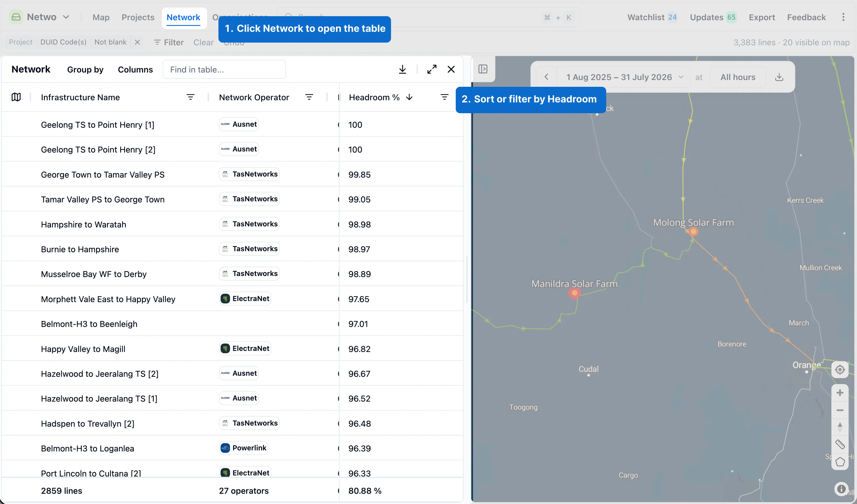Zoom in on the map
This screenshot has width=857, height=504.
coord(840,392)
